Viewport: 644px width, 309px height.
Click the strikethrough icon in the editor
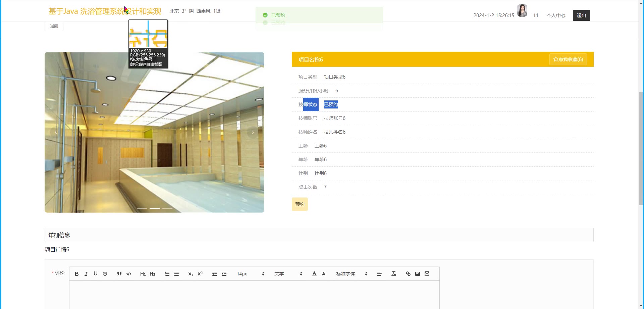tap(105, 274)
